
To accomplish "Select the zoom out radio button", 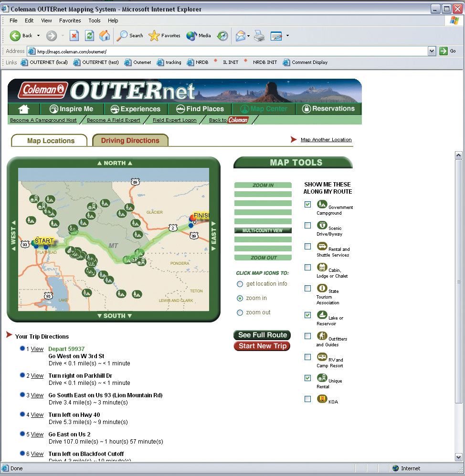I will pyautogui.click(x=240, y=312).
